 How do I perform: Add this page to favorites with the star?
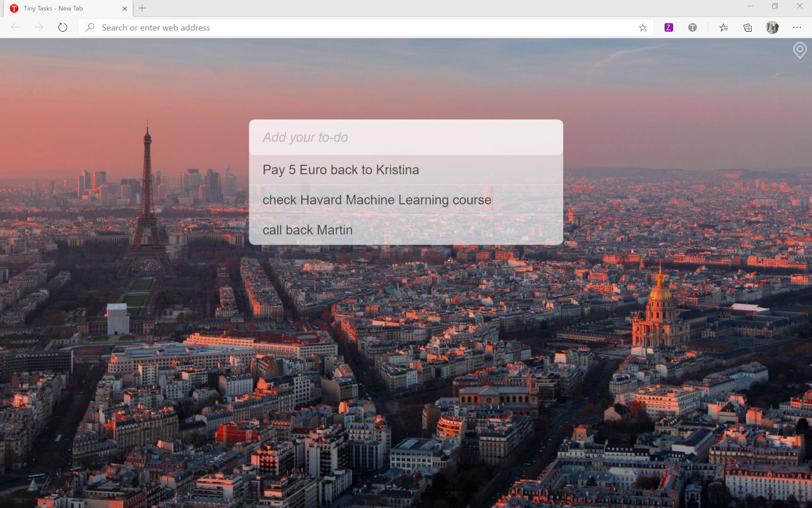click(643, 27)
